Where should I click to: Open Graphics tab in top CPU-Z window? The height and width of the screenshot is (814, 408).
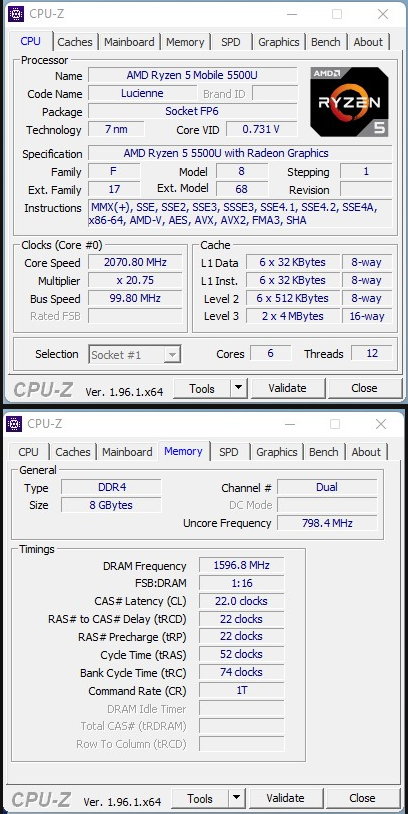point(279,42)
